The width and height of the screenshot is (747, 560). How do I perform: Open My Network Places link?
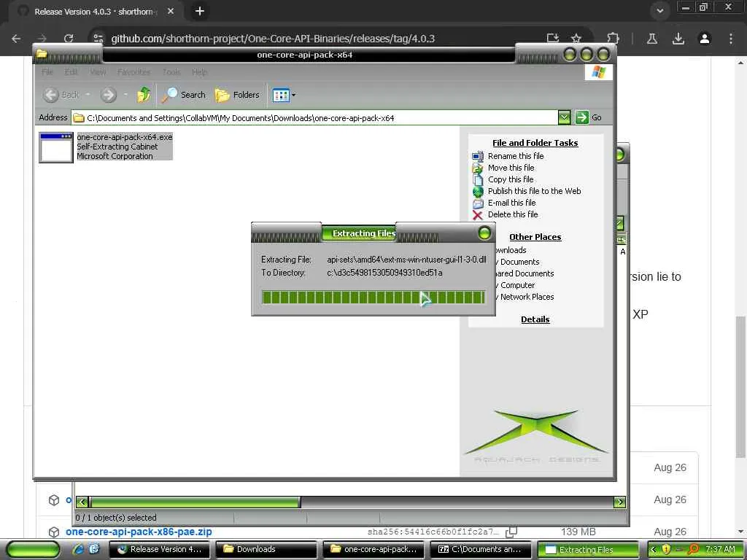click(x=525, y=297)
